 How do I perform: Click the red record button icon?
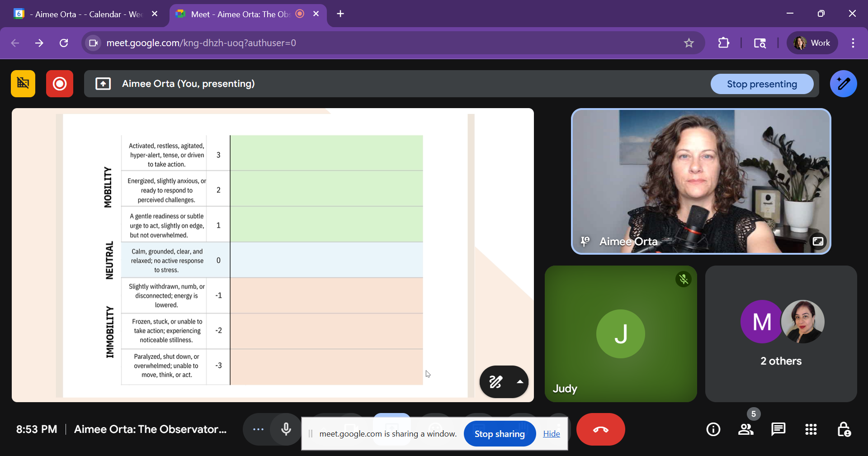tap(60, 84)
